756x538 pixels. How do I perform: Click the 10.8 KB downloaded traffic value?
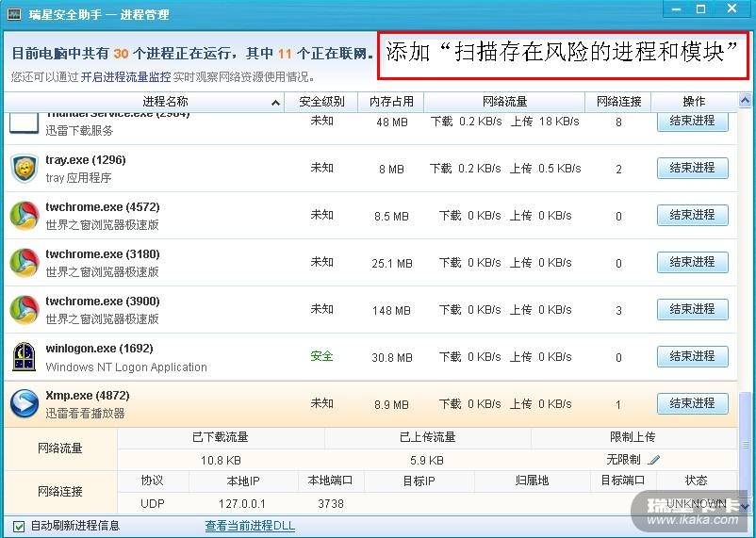tap(221, 461)
